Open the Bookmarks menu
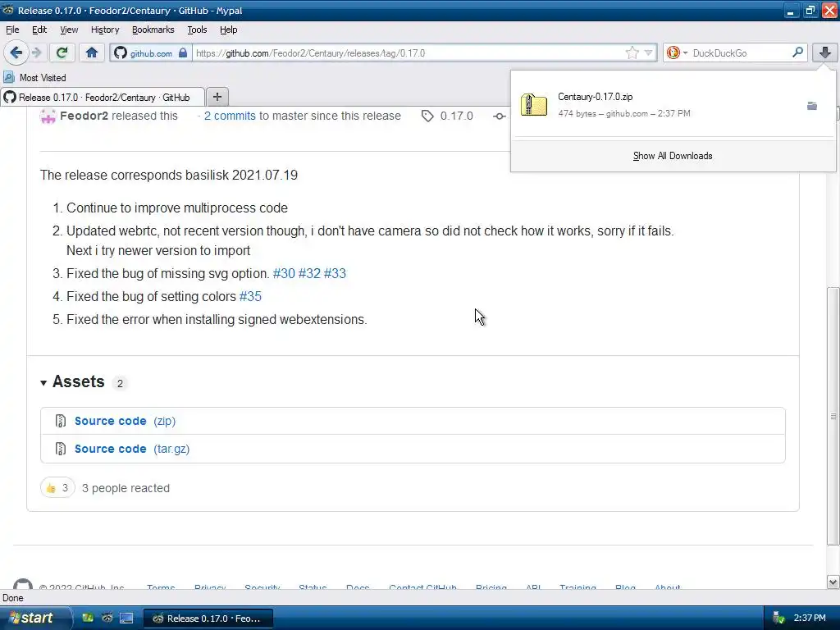Viewport: 840px width, 630px height. 153,30
